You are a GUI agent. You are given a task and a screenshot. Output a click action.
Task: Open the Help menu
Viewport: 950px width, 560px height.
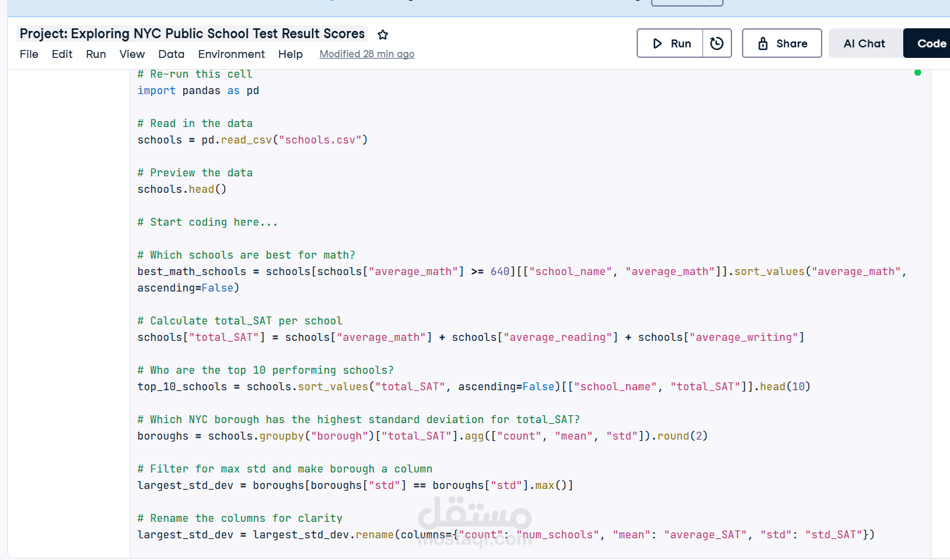[x=290, y=54]
